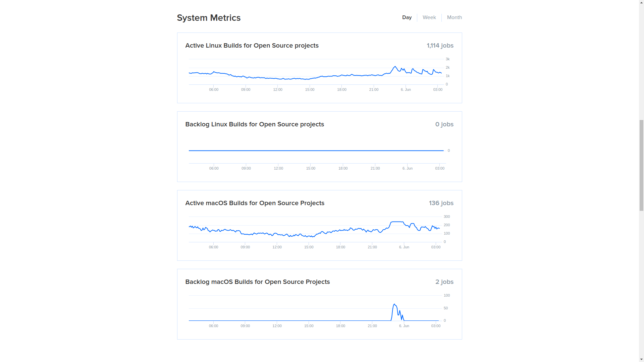
Task: Click the Backlog macOS Builds chart title
Action: pyautogui.click(x=257, y=282)
